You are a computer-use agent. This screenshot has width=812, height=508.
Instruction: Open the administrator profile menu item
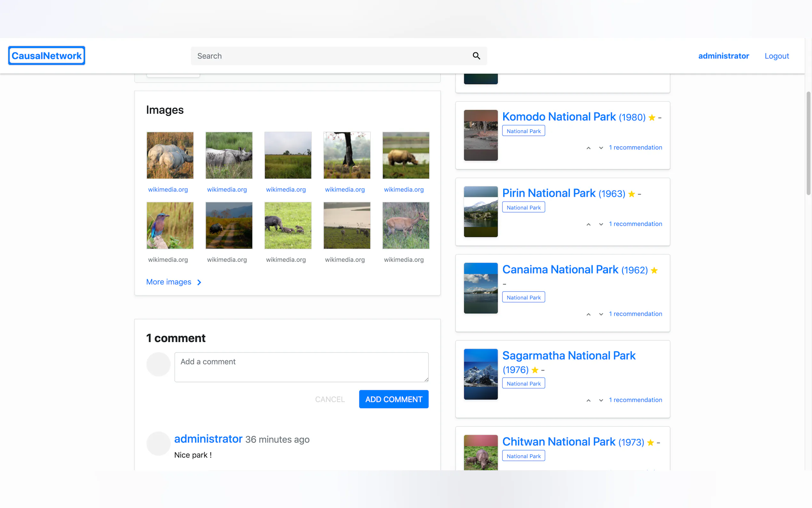[x=723, y=56]
